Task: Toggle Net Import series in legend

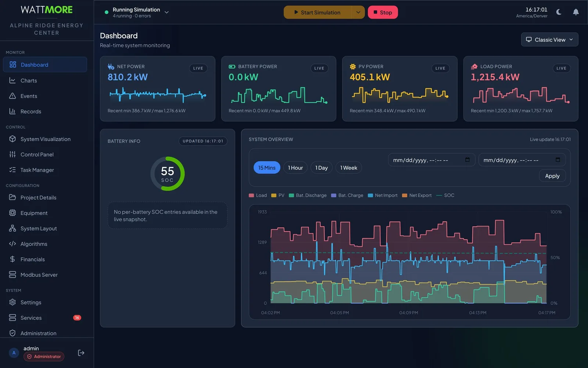Action: 383,195
